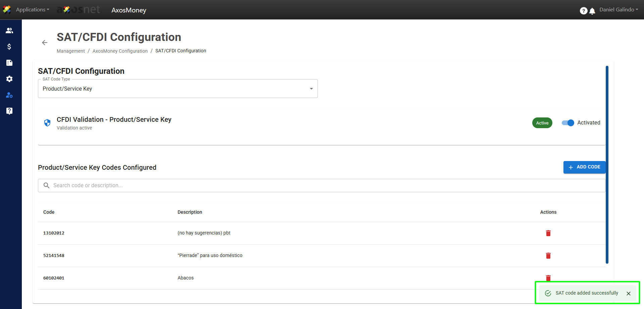This screenshot has width=644, height=309.
Task: Open Daniel Galindo user menu
Action: (618, 10)
